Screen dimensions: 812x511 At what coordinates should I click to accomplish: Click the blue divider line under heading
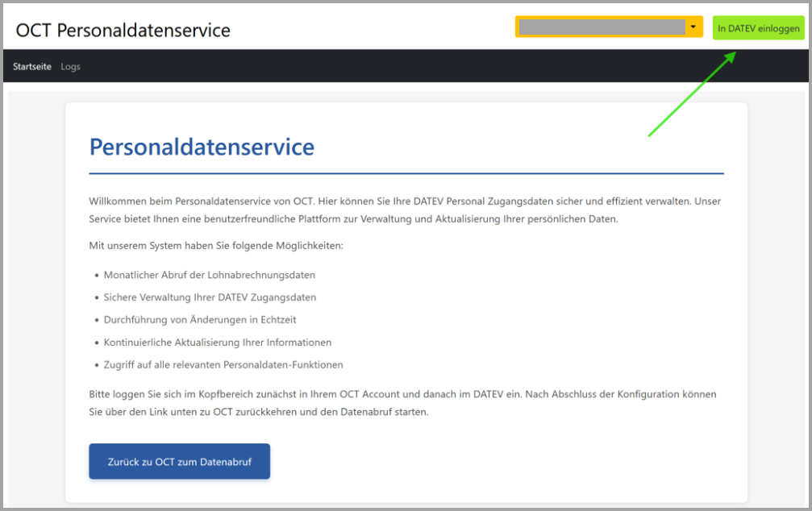coord(406,173)
